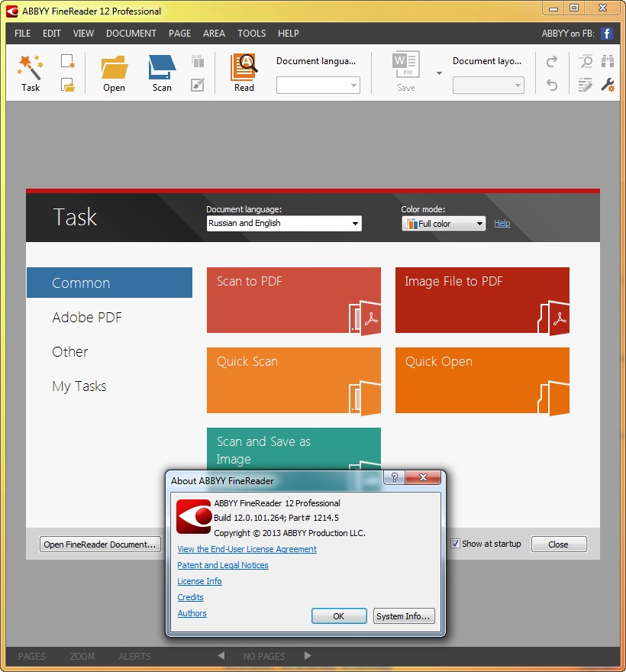Open options via the wrench gear icon

(608, 85)
